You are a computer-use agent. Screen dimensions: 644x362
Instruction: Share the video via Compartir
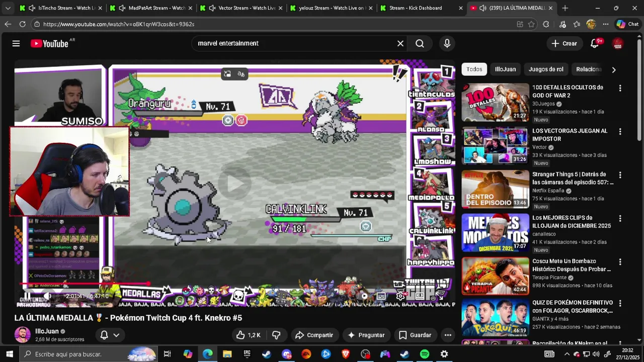(314, 335)
